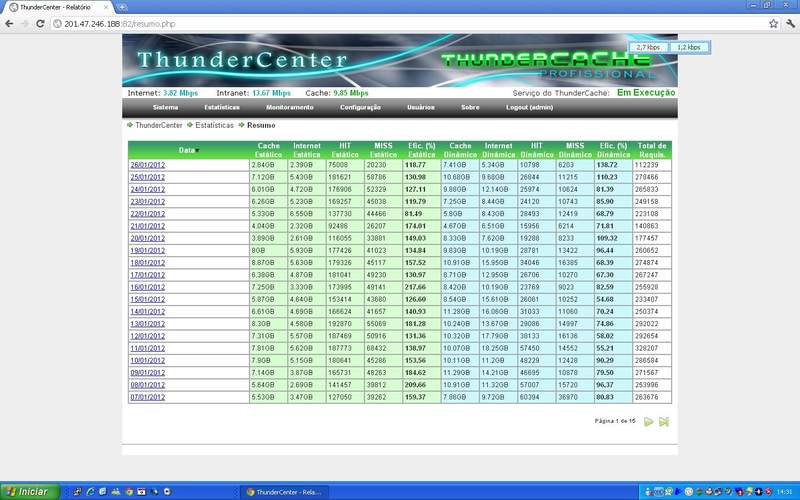Screen dimensions: 800x500
Task: Open report for 19/01/2012
Action: pyautogui.click(x=147, y=251)
